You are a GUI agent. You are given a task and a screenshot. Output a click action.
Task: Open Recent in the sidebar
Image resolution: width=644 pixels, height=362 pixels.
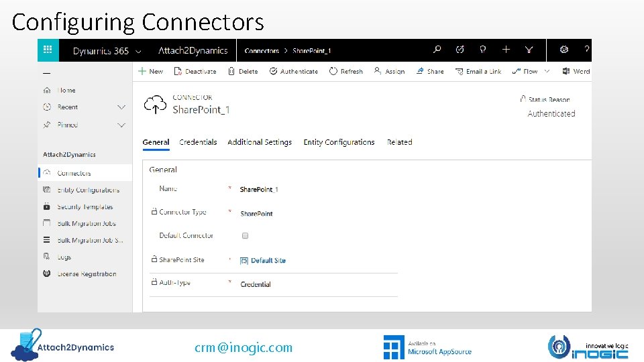point(67,107)
